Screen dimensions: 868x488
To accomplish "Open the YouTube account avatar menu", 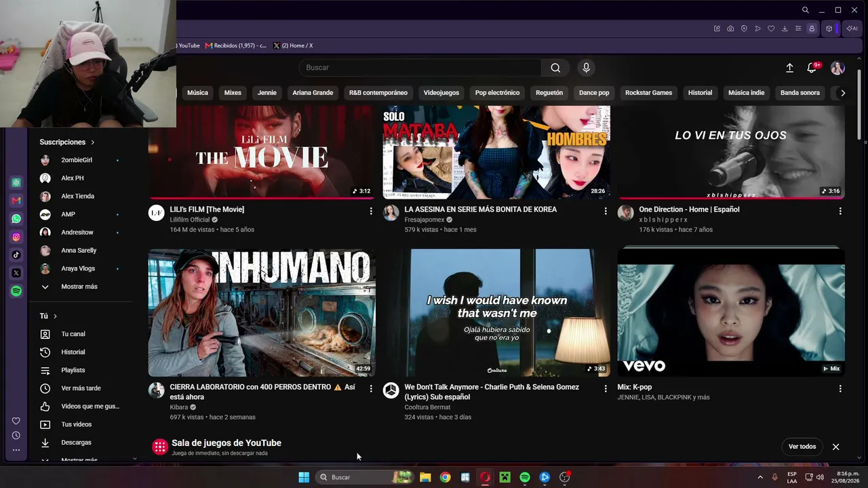I will click(x=837, y=68).
